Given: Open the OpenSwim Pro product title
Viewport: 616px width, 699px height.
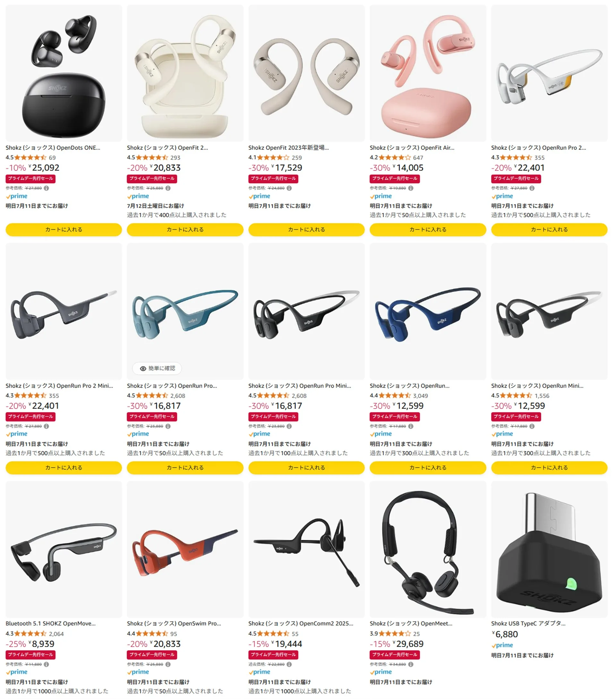Looking at the screenshot, I should [174, 624].
